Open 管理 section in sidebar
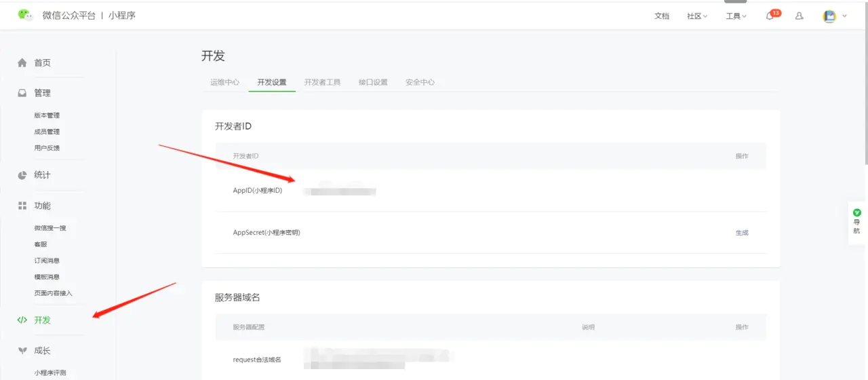The width and height of the screenshot is (868, 380). coord(42,93)
